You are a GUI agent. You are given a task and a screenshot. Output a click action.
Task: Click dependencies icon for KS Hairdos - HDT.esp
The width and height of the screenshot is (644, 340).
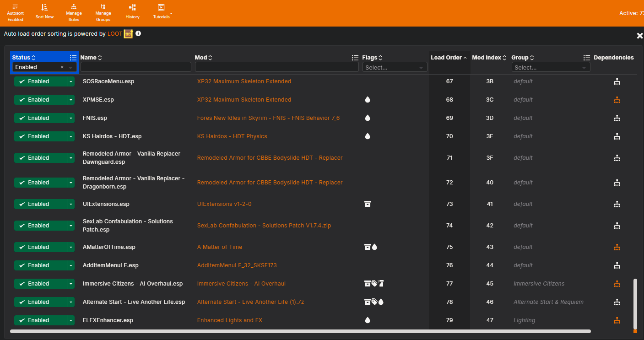pos(617,136)
